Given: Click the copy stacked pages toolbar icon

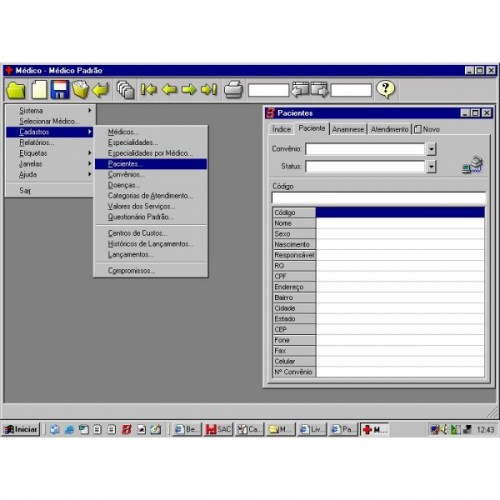Looking at the screenshot, I should [125, 90].
